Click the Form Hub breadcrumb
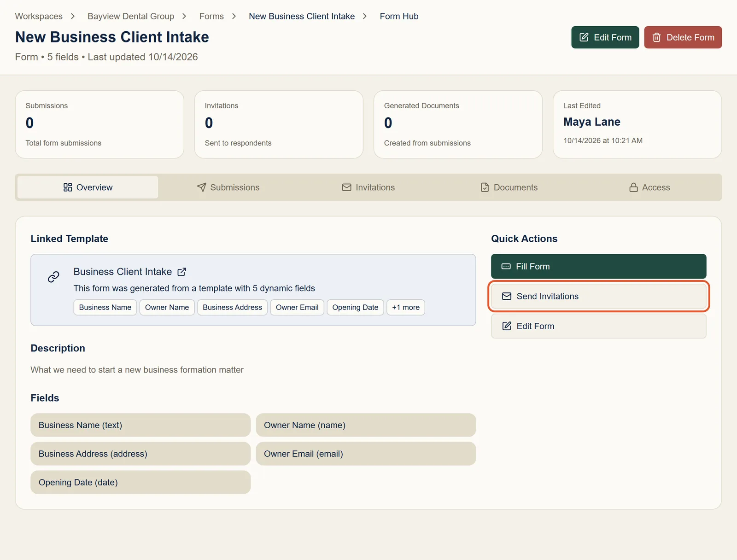Screen dimensions: 737x560 point(399,16)
